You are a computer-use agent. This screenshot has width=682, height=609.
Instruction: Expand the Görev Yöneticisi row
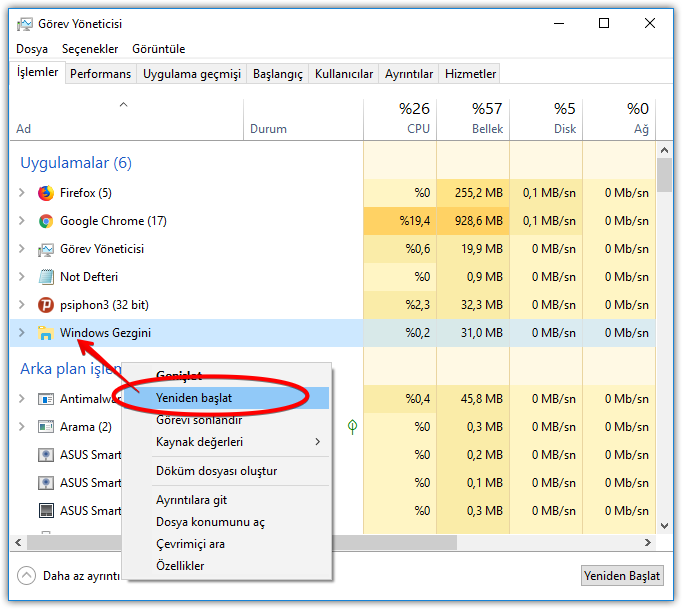coord(21,249)
